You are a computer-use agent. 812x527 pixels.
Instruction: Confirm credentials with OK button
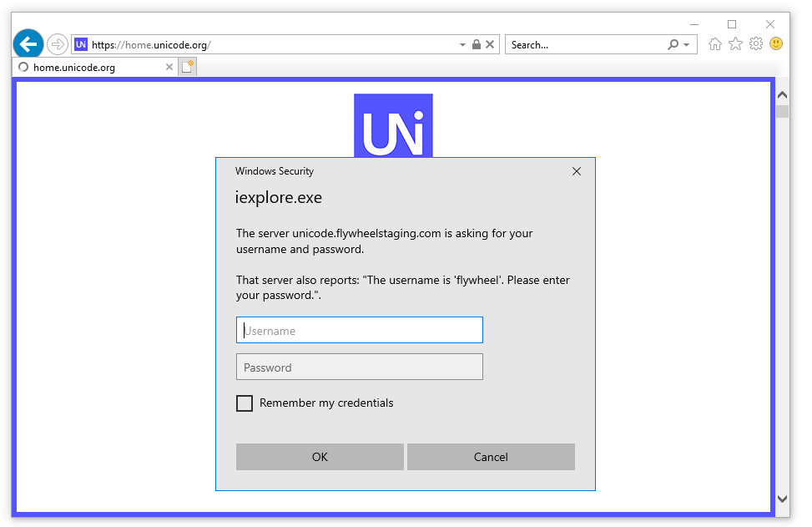click(x=320, y=457)
